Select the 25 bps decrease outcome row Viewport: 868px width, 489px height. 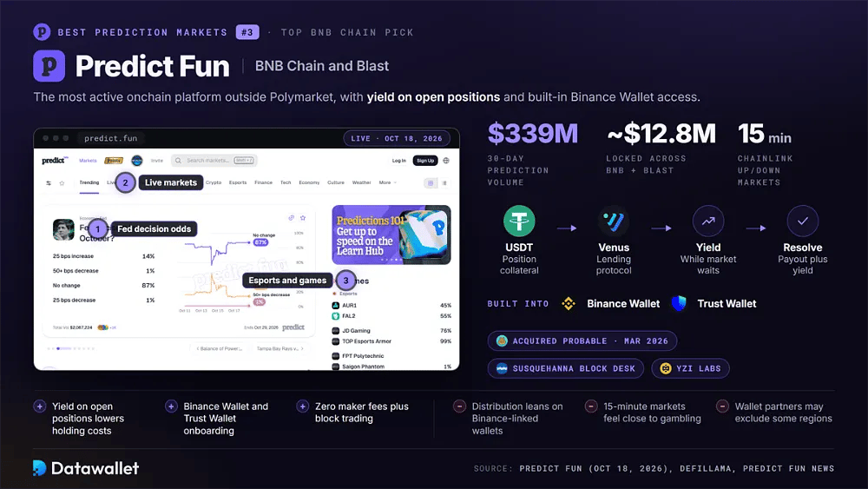click(103, 301)
